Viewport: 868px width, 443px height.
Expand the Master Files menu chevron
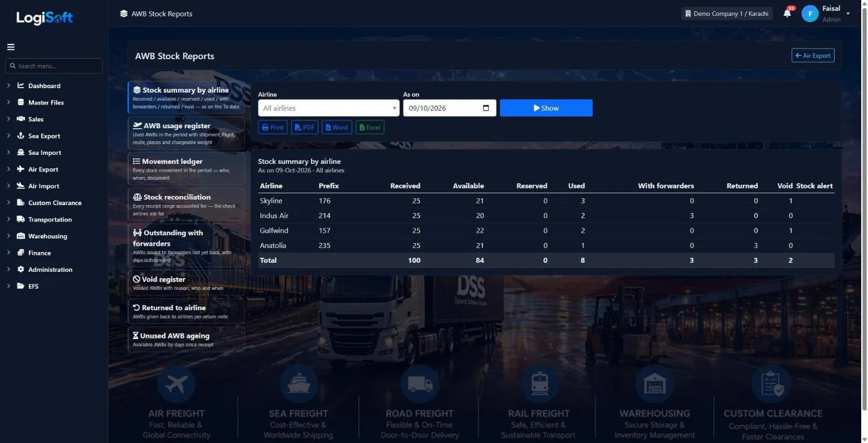[x=8, y=102]
